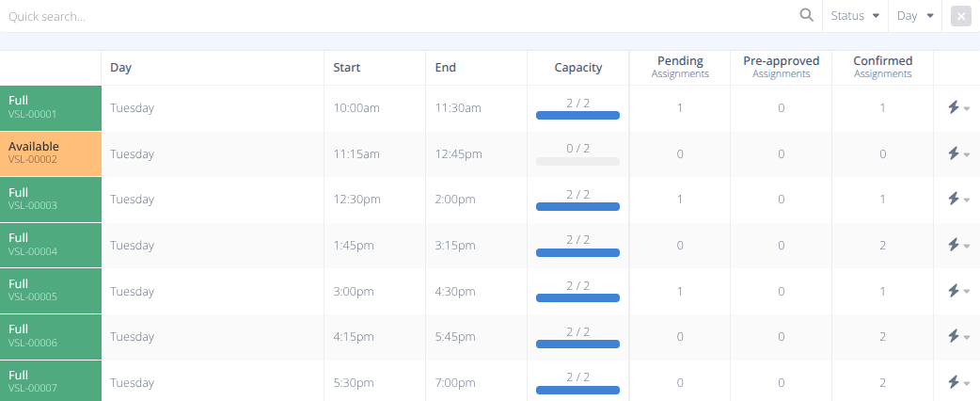Select the Full VSL-00007 status cell
This screenshot has height=401, width=980.
51,379
